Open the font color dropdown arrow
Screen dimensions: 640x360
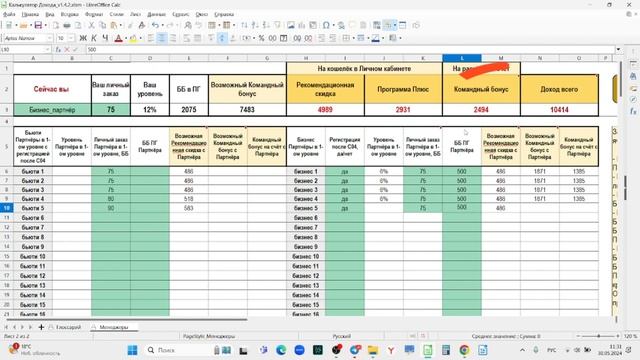coord(126,38)
